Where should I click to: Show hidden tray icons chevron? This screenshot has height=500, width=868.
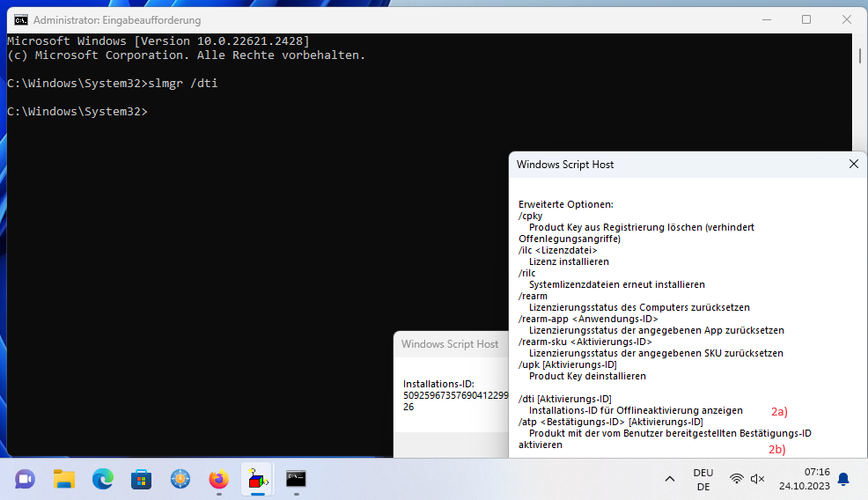(x=670, y=479)
